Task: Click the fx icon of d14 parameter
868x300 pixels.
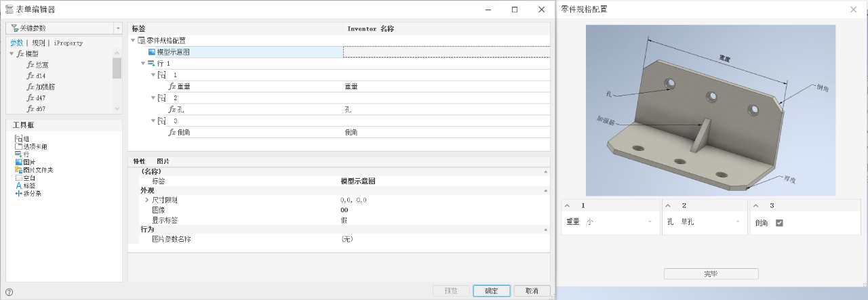Action: 31,76
